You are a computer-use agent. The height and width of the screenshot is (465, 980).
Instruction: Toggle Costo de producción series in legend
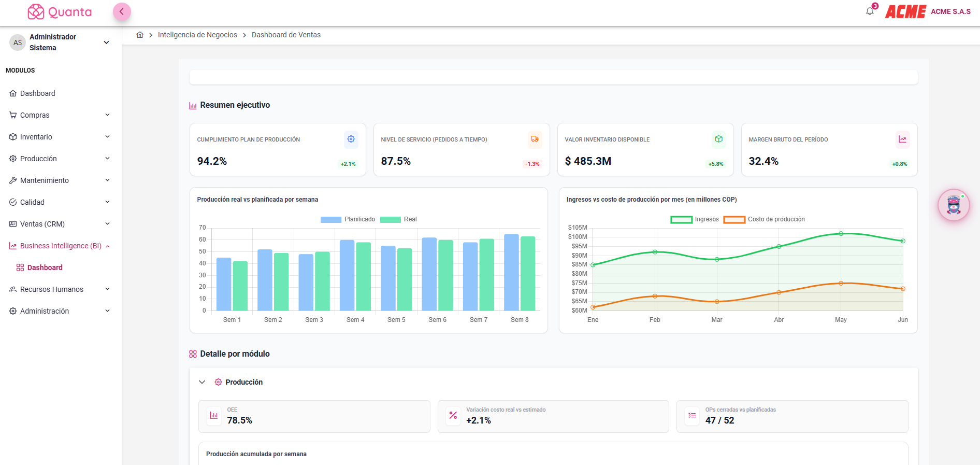pos(764,219)
